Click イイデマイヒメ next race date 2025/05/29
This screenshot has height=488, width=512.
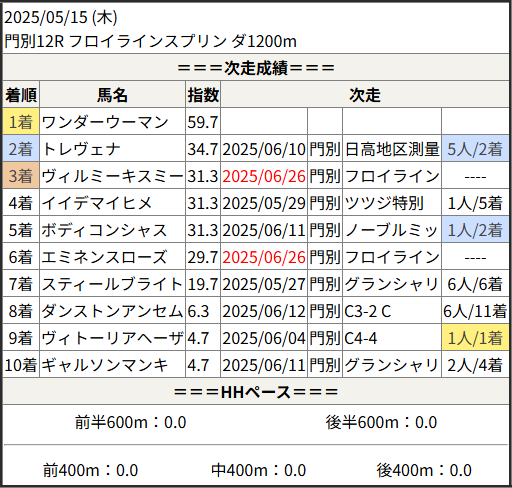[264, 203]
